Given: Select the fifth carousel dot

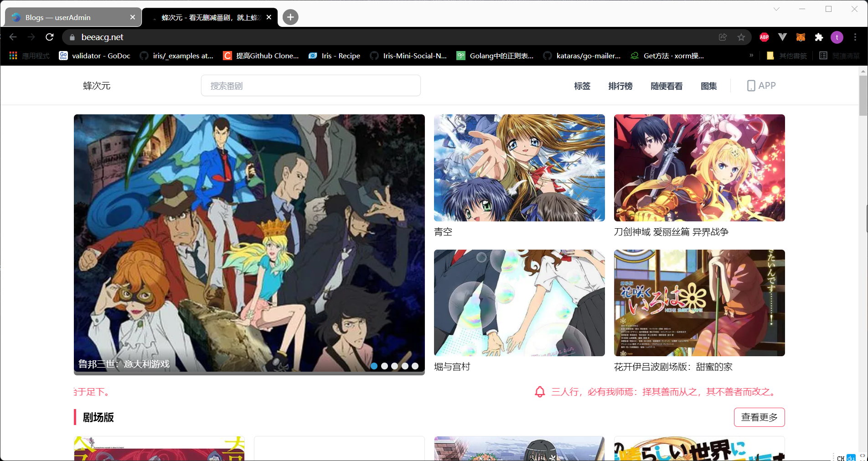Looking at the screenshot, I should [415, 366].
